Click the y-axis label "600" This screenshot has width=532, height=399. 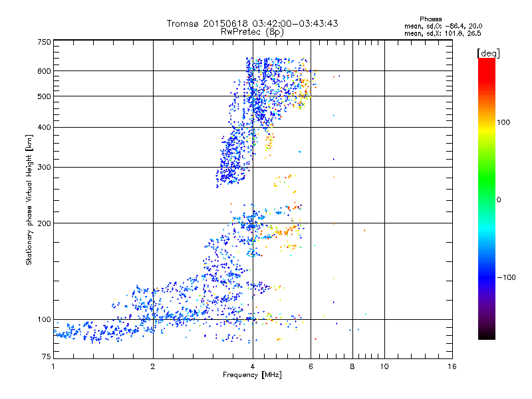(x=44, y=71)
